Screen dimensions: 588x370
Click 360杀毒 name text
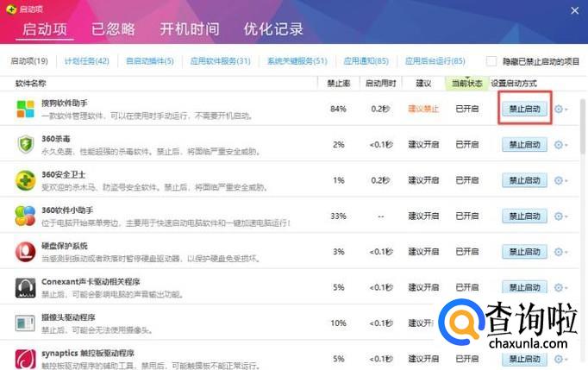pos(56,139)
